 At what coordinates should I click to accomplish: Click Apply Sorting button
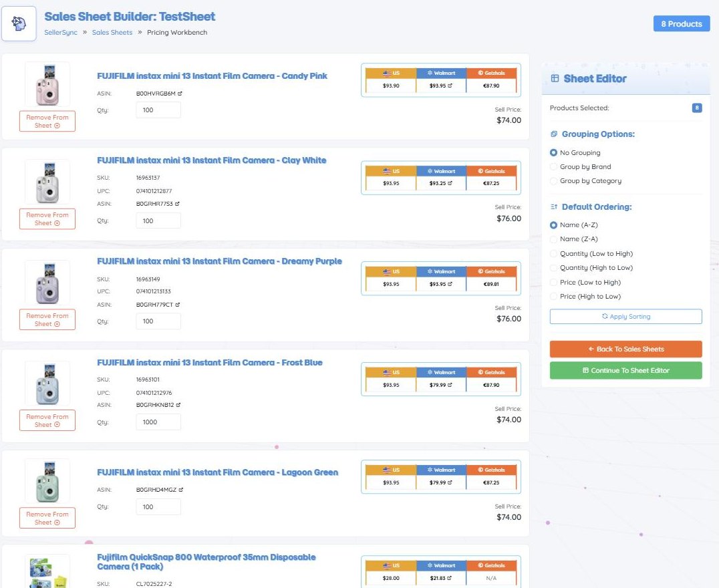point(626,317)
